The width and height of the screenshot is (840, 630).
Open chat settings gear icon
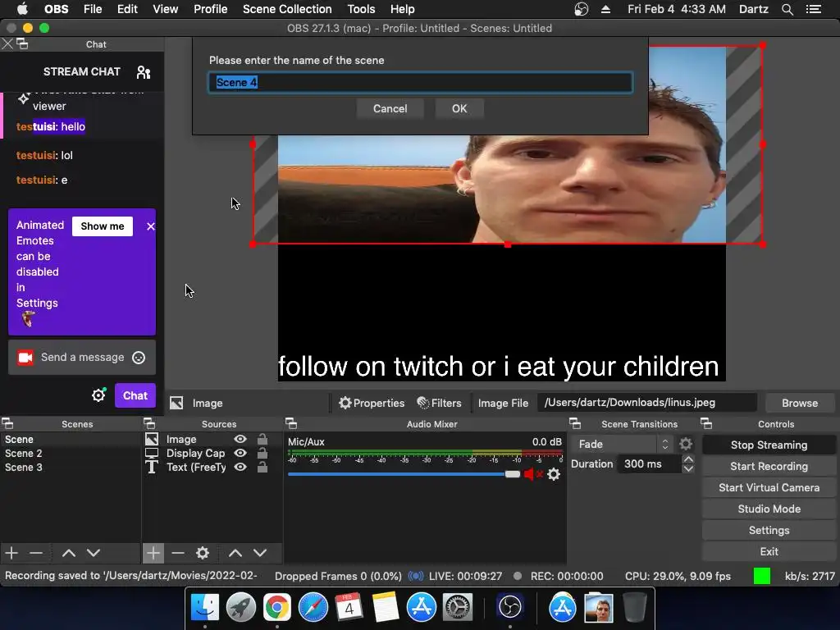click(98, 395)
